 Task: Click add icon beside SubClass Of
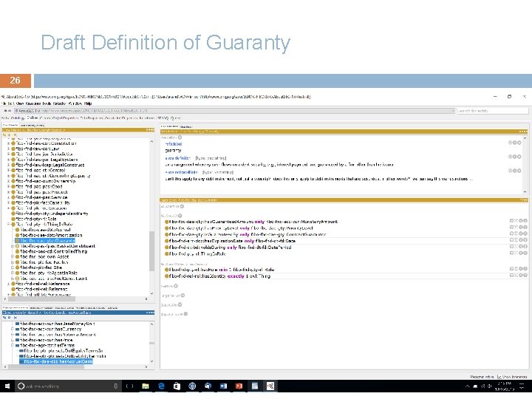(180, 216)
